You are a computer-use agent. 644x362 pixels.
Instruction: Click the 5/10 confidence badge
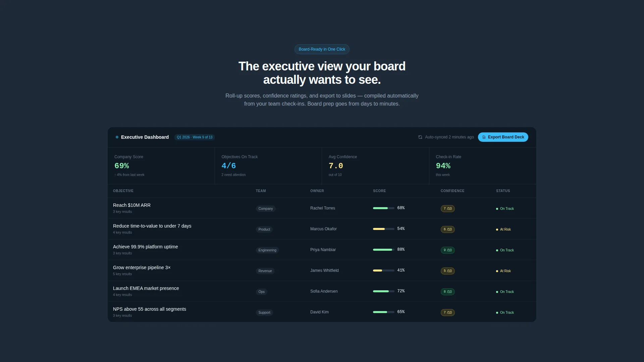pyautogui.click(x=447, y=271)
